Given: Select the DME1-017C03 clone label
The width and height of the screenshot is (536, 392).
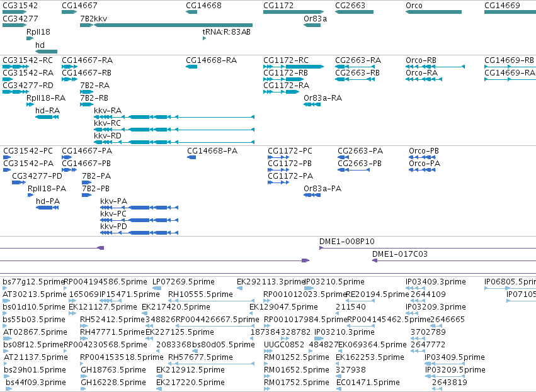Looking at the screenshot, I should point(400,254).
